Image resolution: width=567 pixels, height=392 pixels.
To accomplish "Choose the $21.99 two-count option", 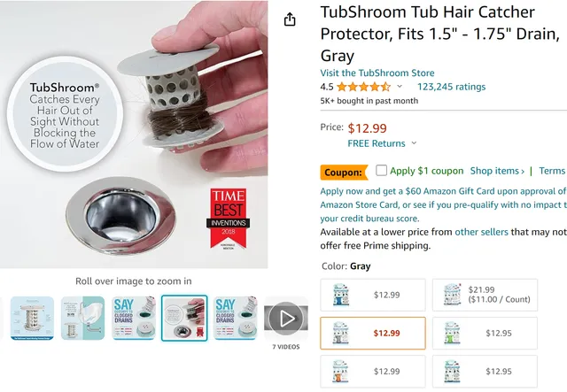I will tap(485, 295).
